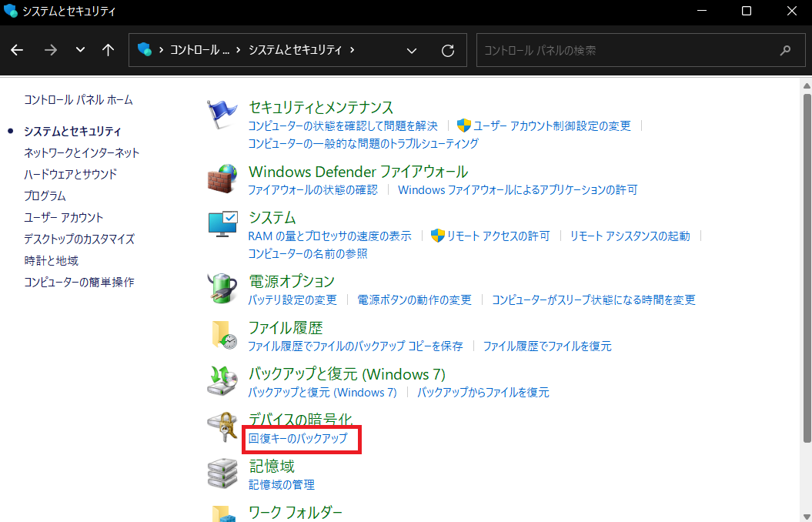This screenshot has width=812, height=522.
Task: Expand chevron after コントロール... in breadcrumb
Action: click(x=239, y=50)
